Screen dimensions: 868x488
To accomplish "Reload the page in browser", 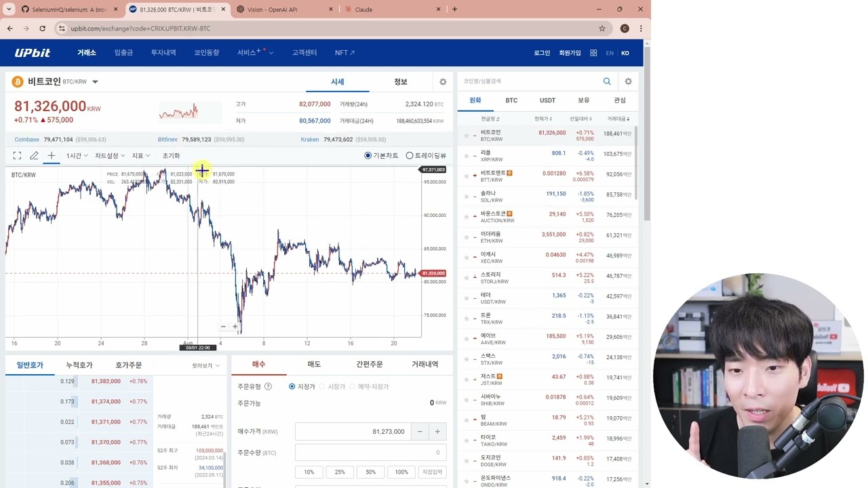I will (42, 28).
